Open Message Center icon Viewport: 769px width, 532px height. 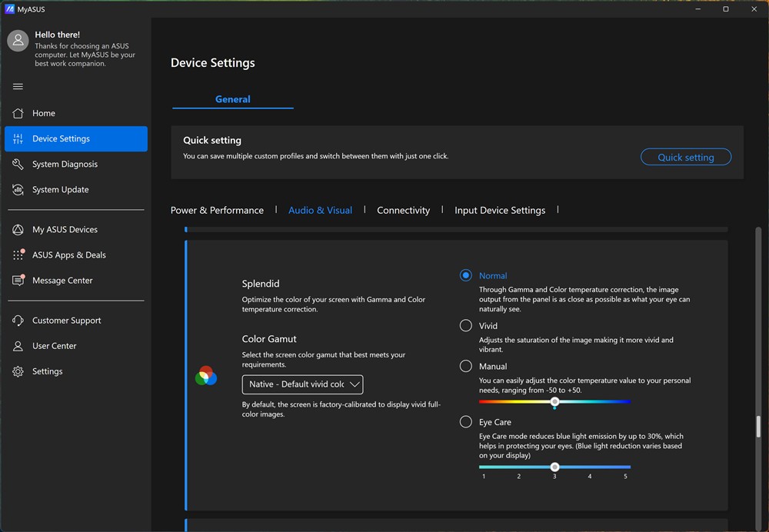tap(18, 281)
